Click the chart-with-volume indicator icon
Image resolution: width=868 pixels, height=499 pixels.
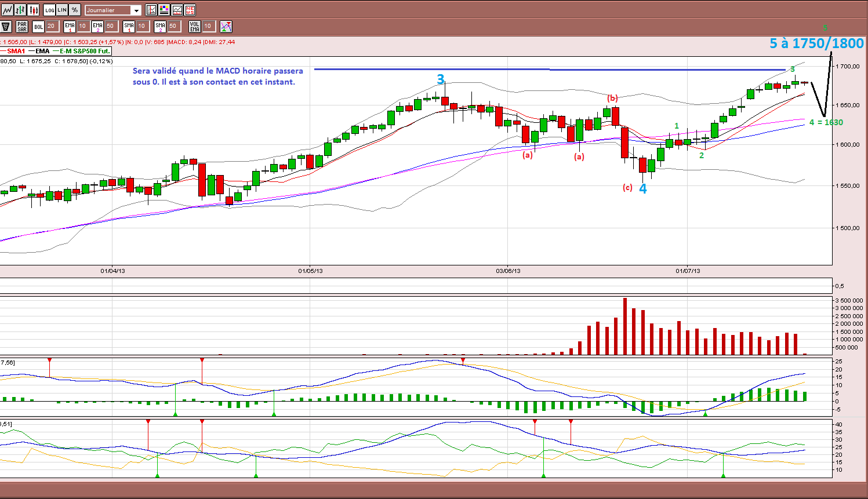[x=177, y=10]
